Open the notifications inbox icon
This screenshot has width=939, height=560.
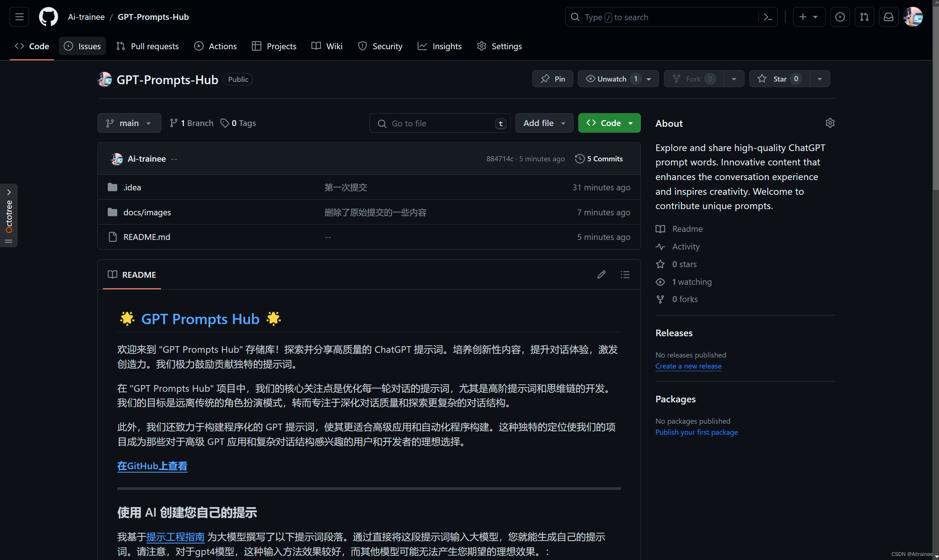(888, 17)
